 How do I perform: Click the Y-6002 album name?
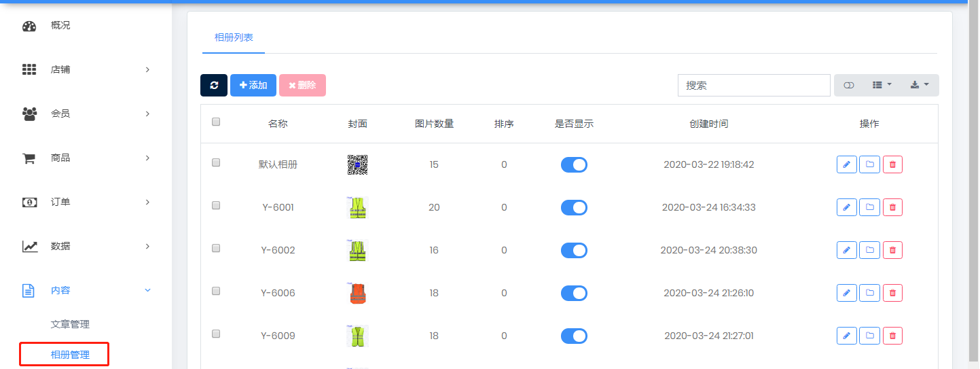pyautogui.click(x=278, y=250)
